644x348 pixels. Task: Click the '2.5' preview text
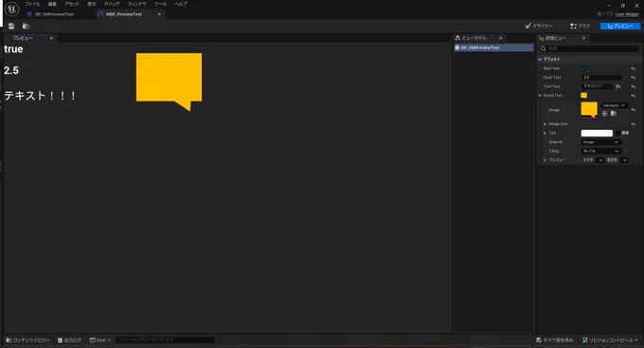click(x=11, y=71)
